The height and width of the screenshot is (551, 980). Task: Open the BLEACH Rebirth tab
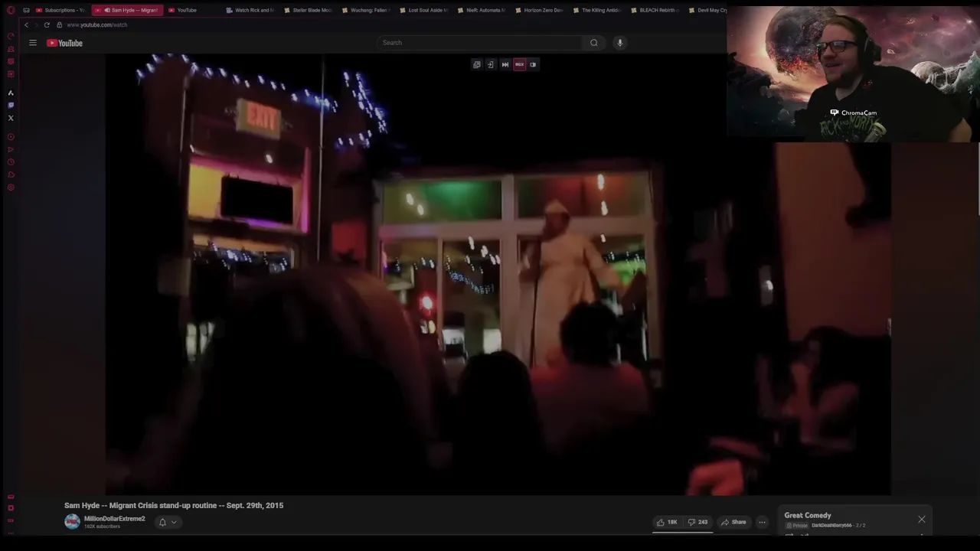point(655,10)
